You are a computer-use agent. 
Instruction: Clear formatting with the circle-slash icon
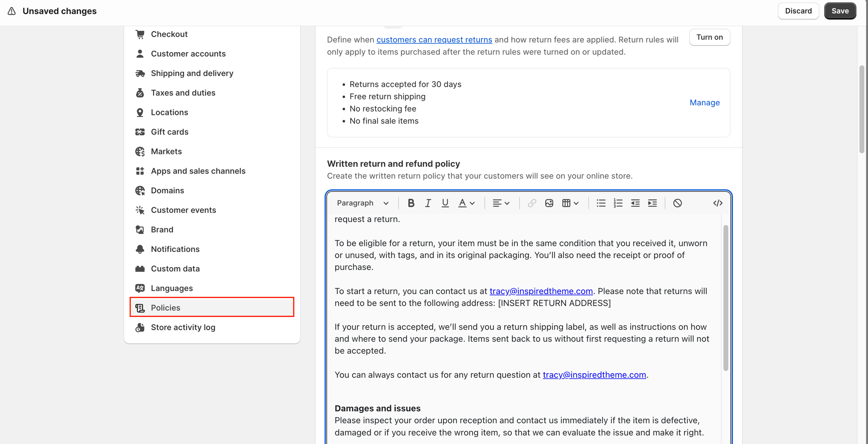point(677,203)
